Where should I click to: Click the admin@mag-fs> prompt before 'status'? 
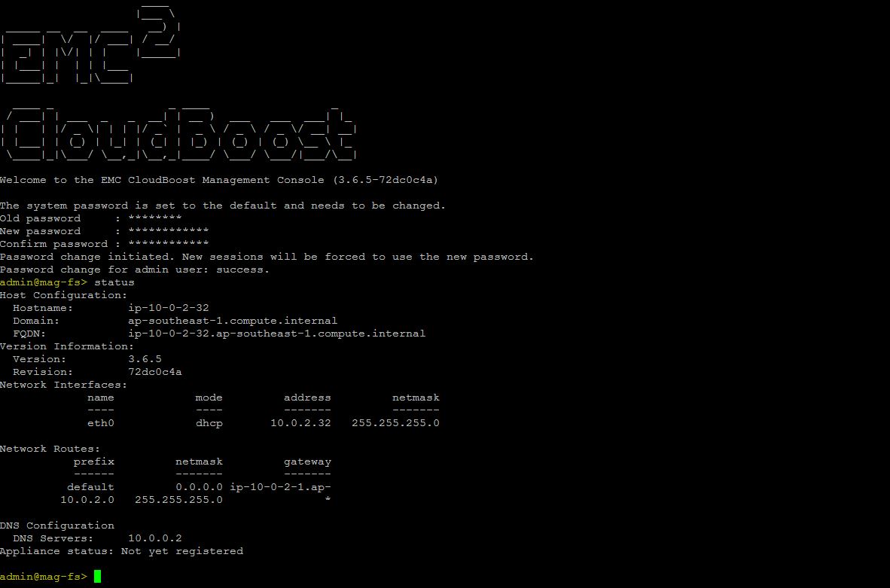click(x=44, y=282)
